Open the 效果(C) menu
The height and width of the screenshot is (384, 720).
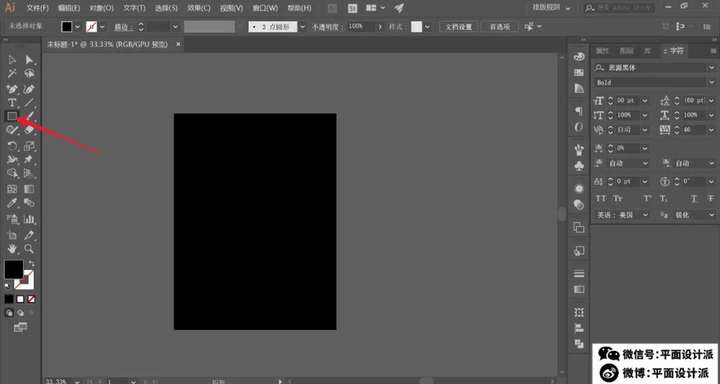pos(198,8)
